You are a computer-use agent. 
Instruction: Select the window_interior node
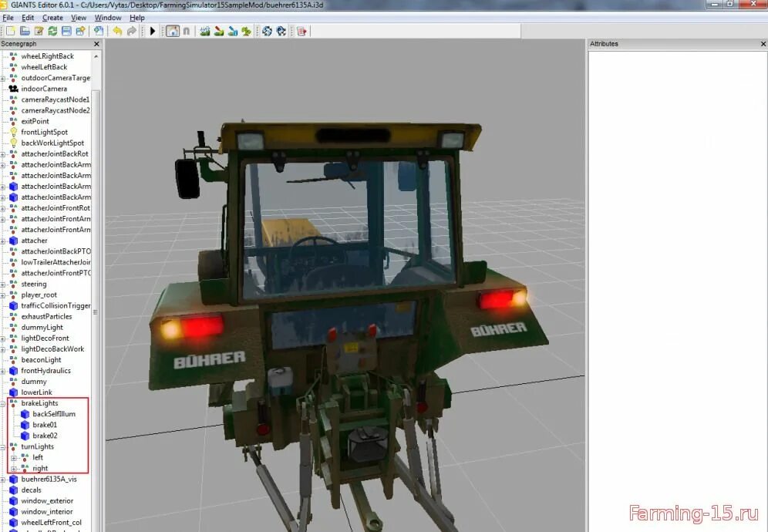pyautogui.click(x=46, y=511)
